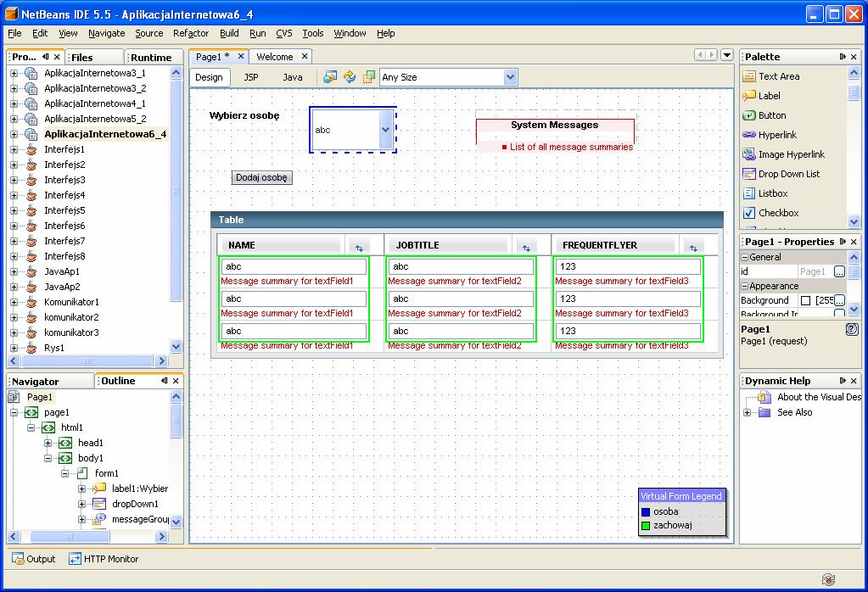Click the Interfejs1 project icon

point(31,149)
